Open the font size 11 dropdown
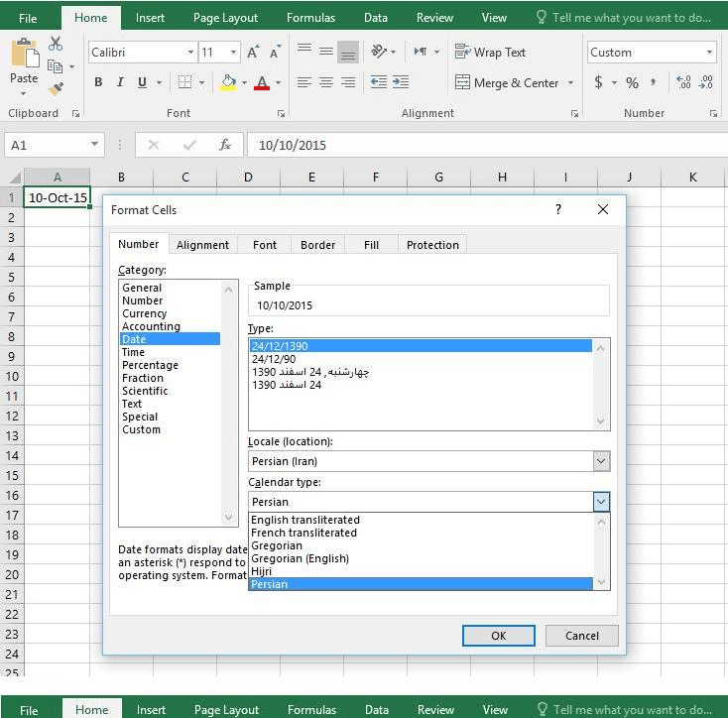 pyautogui.click(x=233, y=52)
